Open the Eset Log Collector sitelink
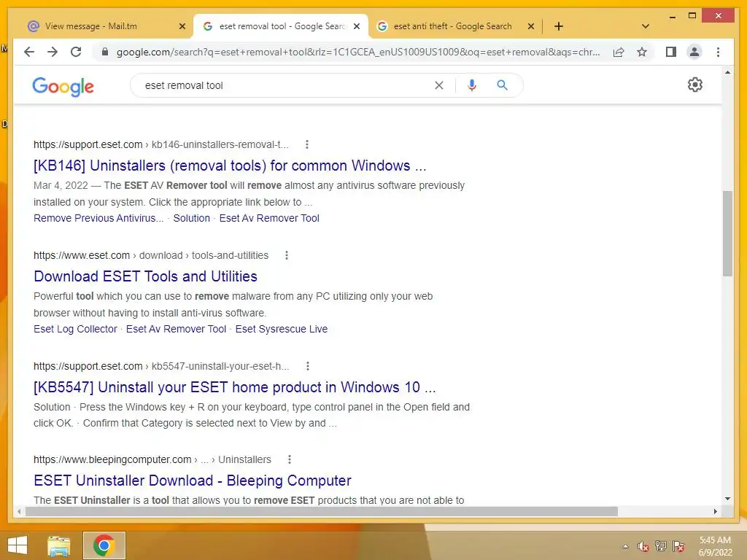Image resolution: width=747 pixels, height=560 pixels. (75, 329)
